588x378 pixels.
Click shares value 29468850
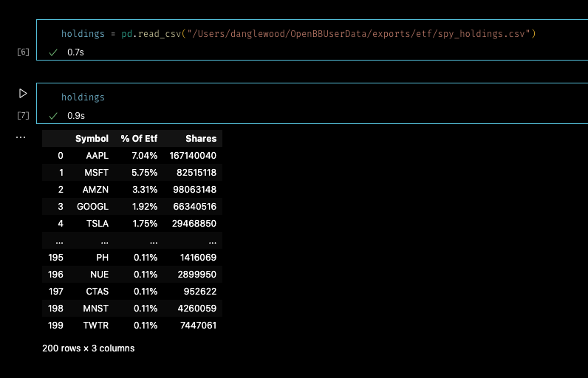coord(194,224)
